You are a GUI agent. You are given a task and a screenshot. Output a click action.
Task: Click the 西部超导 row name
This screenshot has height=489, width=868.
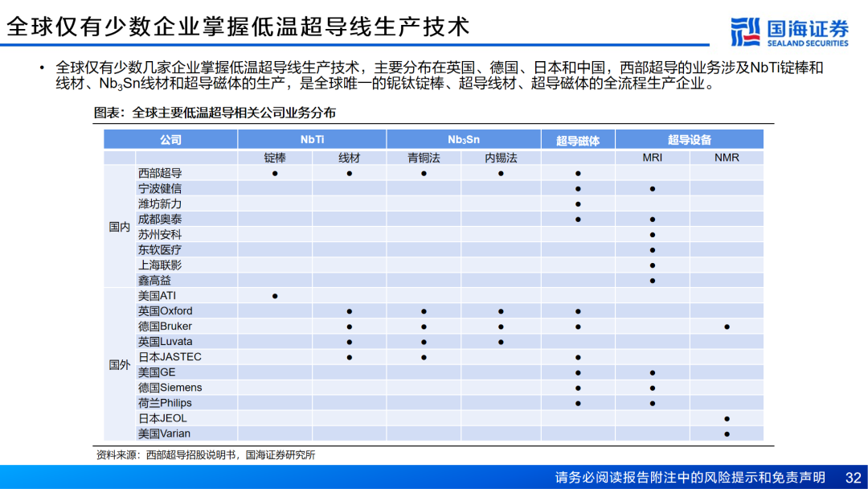(160, 174)
